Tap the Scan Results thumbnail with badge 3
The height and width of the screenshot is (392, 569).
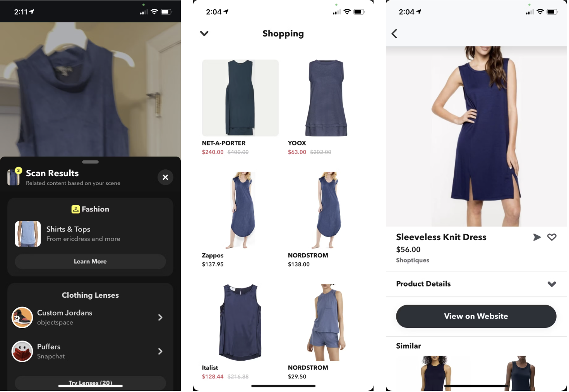click(14, 177)
